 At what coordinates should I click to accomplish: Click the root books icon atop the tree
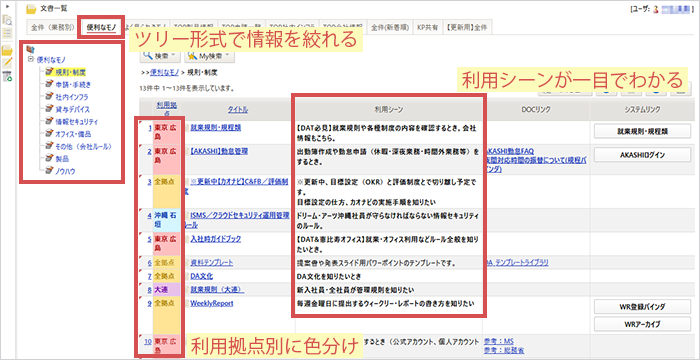click(30, 49)
